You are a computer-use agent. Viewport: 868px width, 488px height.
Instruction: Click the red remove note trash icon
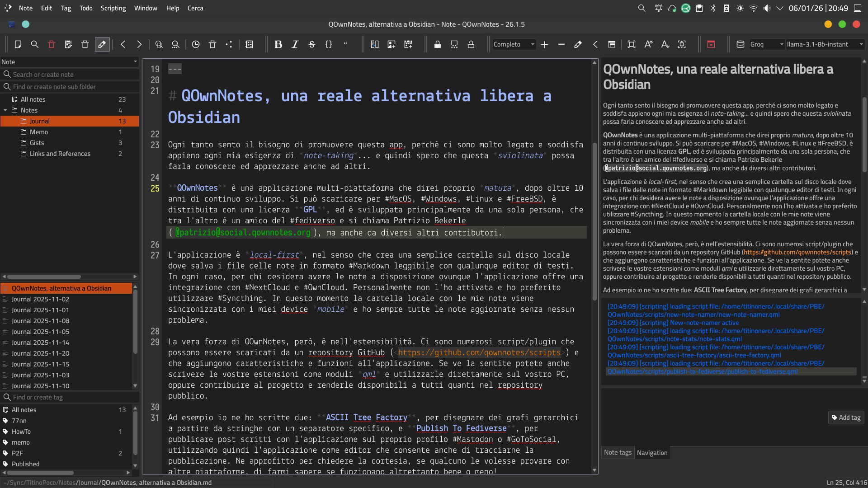[x=51, y=44]
